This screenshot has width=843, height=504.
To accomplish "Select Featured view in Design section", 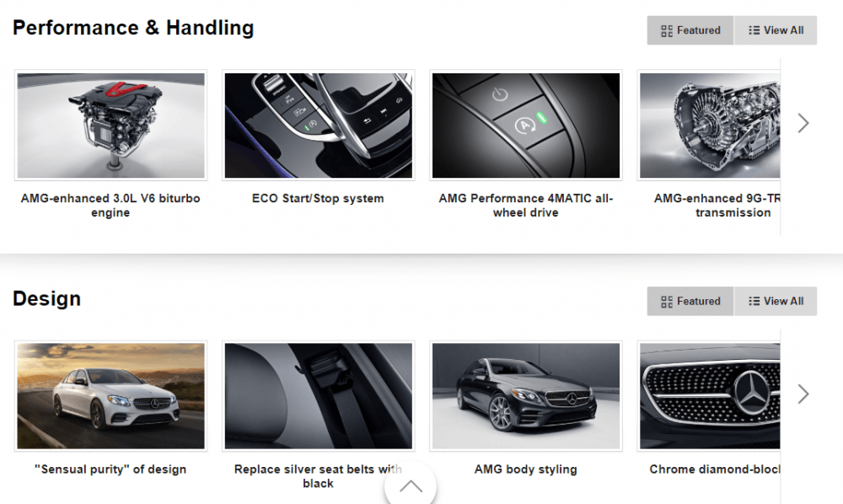I will [x=690, y=301].
